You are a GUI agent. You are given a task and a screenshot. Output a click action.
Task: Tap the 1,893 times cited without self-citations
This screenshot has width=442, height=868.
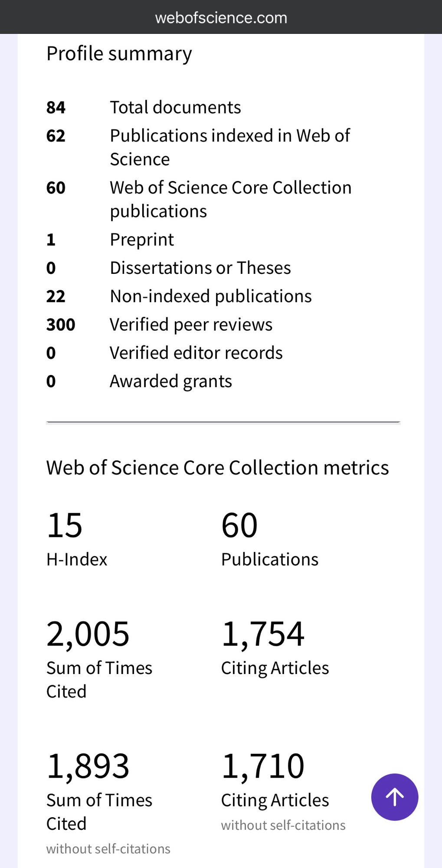coord(88,766)
